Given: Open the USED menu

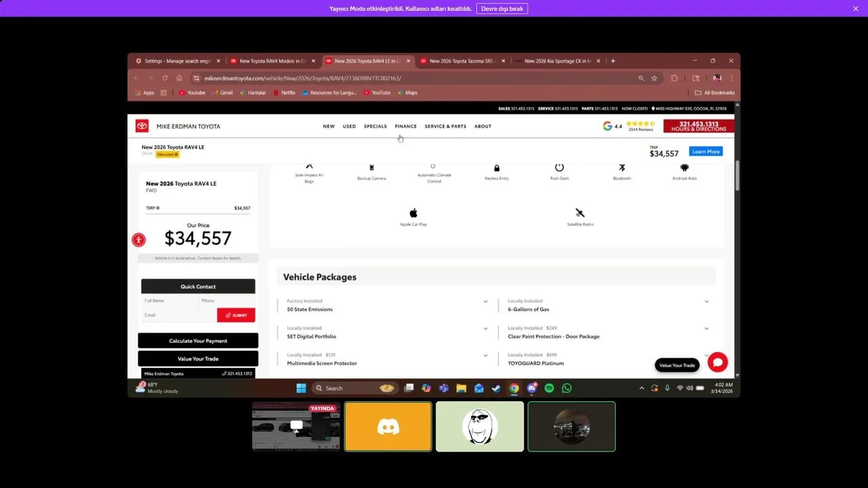Looking at the screenshot, I should coord(349,126).
